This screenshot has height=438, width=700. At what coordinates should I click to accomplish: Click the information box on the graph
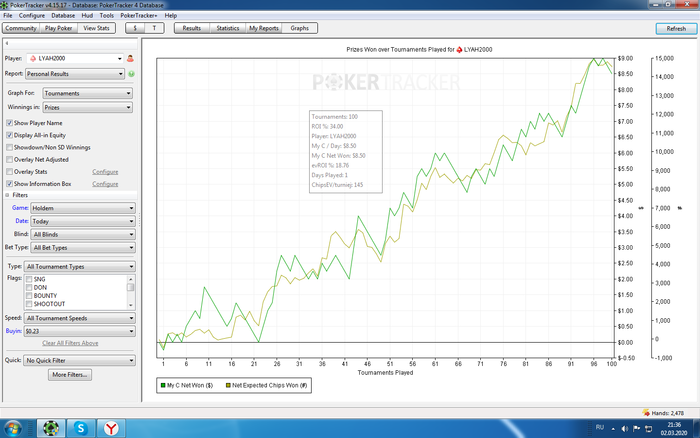pos(346,151)
